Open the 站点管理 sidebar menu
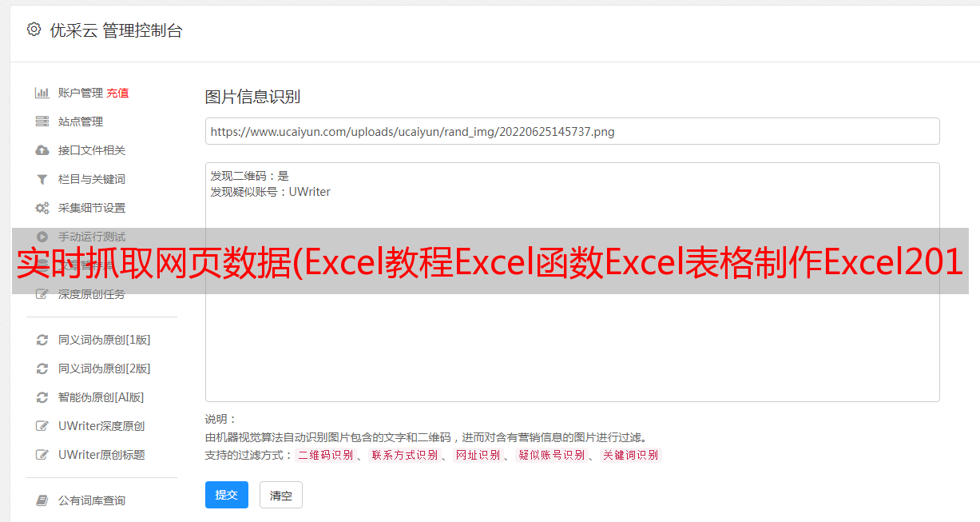 (81, 122)
